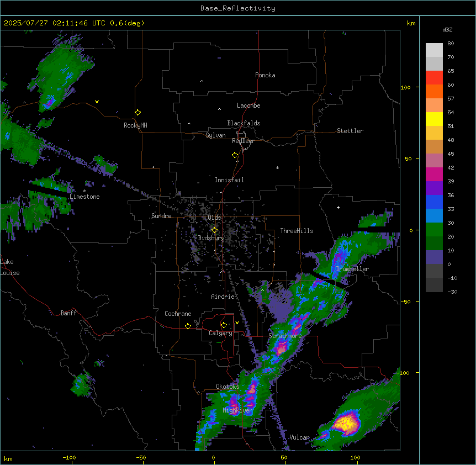Select the Olds label
The width and height of the screenshot is (476, 465).
[x=214, y=218]
